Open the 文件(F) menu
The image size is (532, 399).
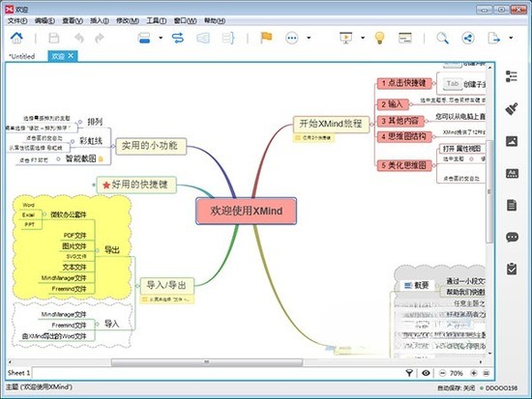pyautogui.click(x=17, y=20)
